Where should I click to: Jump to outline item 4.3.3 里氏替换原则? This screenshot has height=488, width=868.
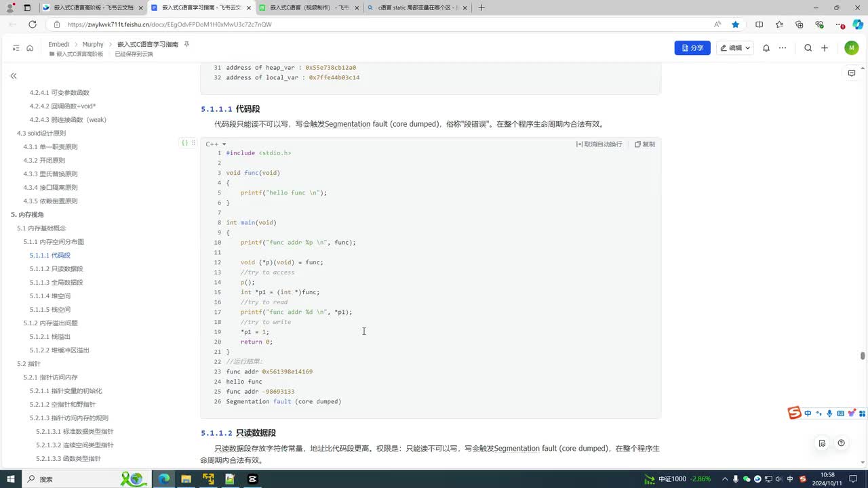click(50, 174)
